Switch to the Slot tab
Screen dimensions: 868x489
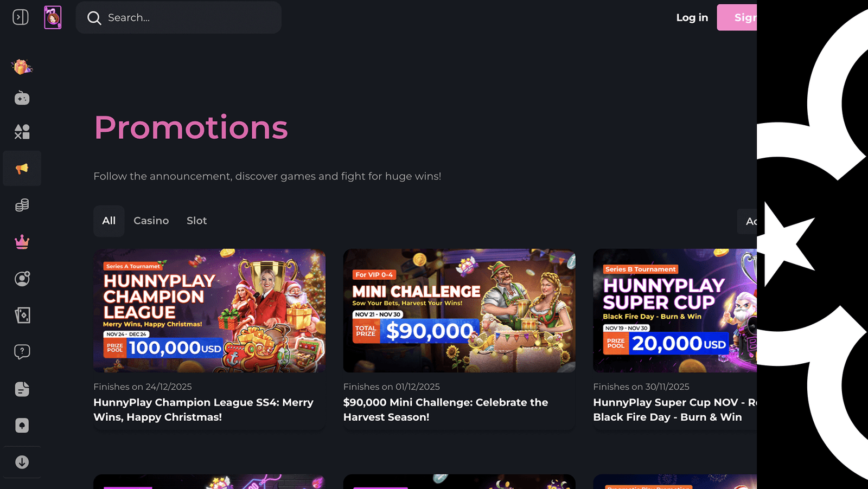point(196,221)
